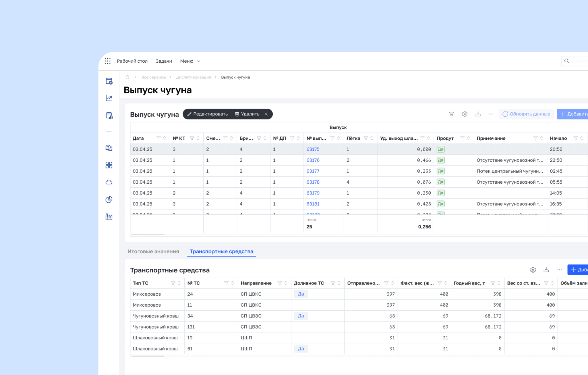Click filter icon in top table toolbar
Screen dimensions: 588x375
pos(451,114)
